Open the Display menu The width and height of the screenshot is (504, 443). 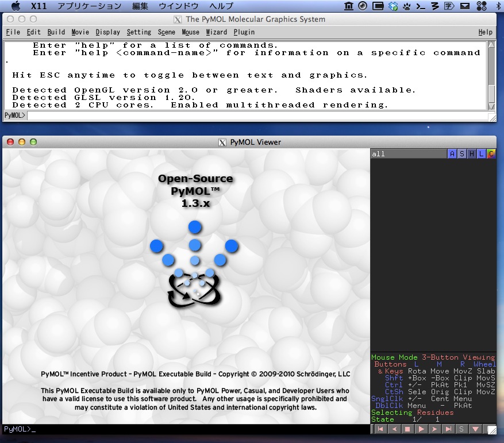(107, 32)
